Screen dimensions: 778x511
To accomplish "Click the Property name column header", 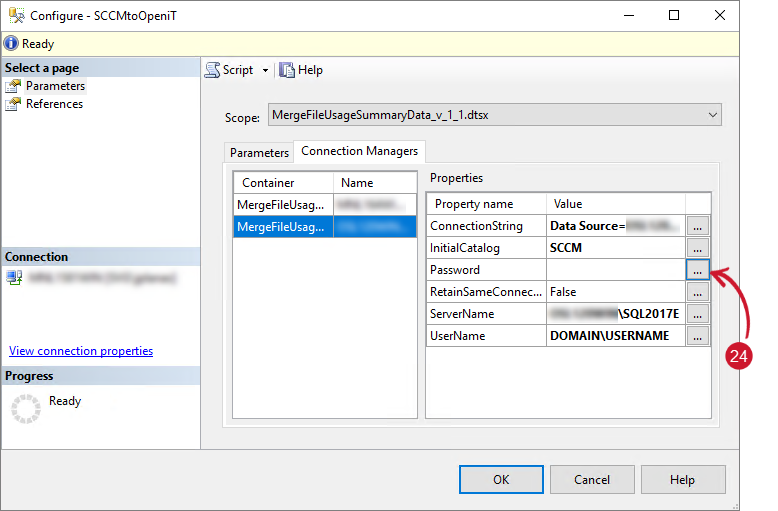I will tap(486, 204).
